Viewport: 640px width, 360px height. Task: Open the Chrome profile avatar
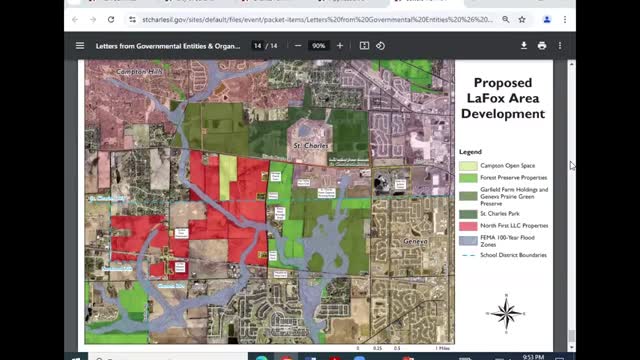tap(547, 20)
